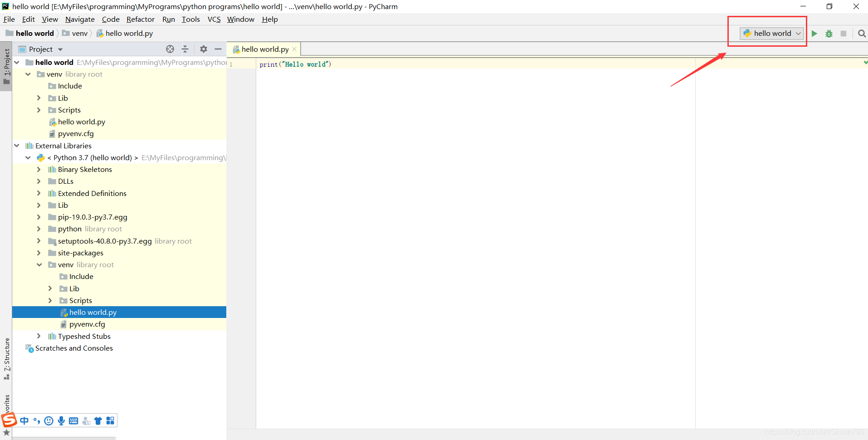Collapse the Python 3.7 (hello world) node

click(x=28, y=157)
